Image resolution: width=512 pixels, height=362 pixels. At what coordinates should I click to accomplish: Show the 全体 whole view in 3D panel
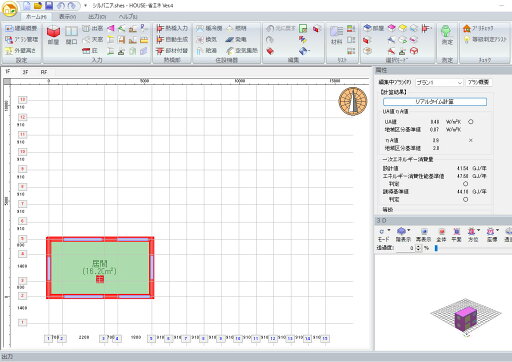tap(441, 235)
